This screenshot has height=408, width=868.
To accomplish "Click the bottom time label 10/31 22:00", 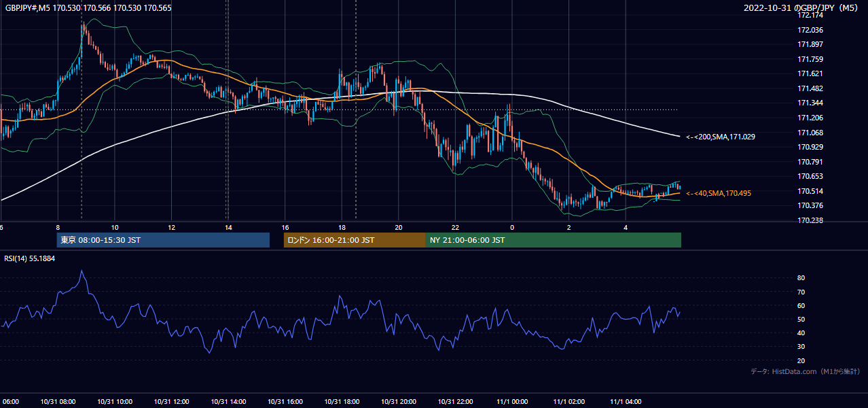I will (455, 401).
